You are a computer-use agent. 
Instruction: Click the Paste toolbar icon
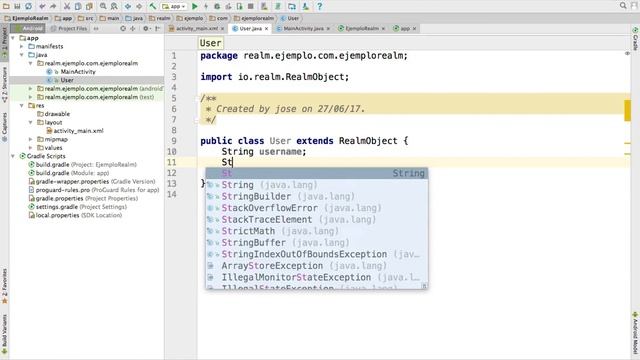[89, 6]
